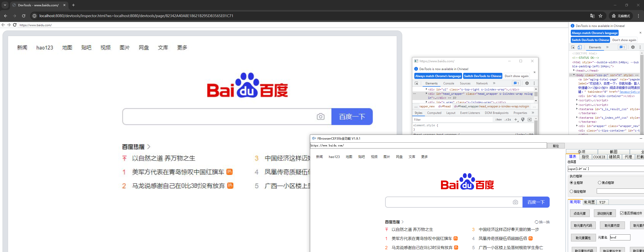
Task: Expand the div head_wrapper node in floating DevTools
Action: (426, 93)
